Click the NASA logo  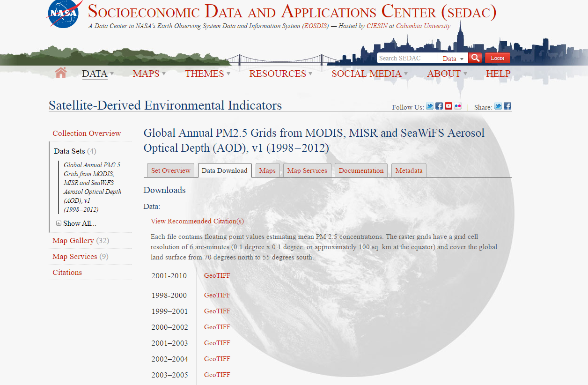pyautogui.click(x=64, y=14)
